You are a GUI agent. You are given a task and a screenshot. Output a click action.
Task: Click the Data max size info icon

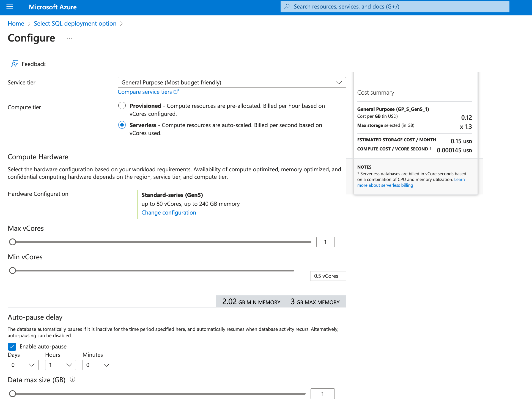(73, 380)
